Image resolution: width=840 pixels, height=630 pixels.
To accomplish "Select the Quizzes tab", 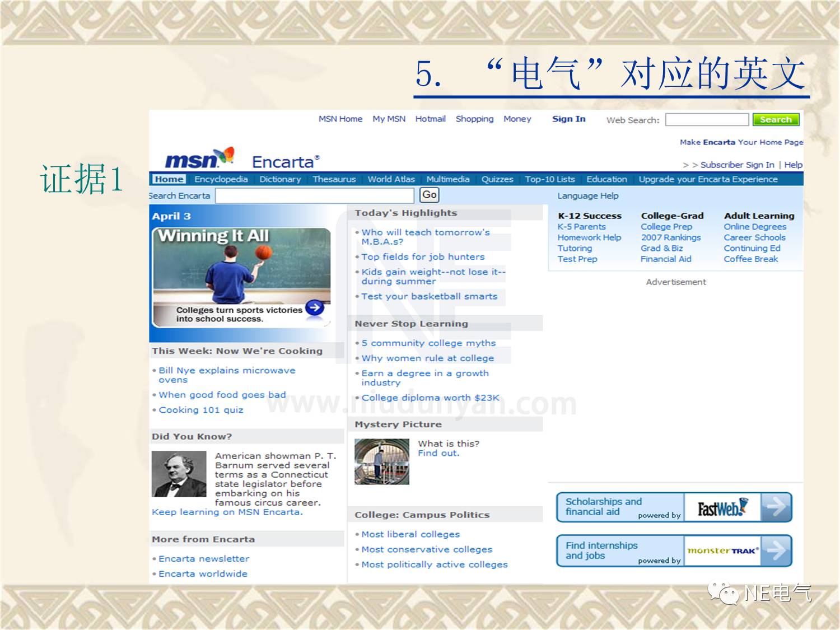I will click(x=497, y=179).
